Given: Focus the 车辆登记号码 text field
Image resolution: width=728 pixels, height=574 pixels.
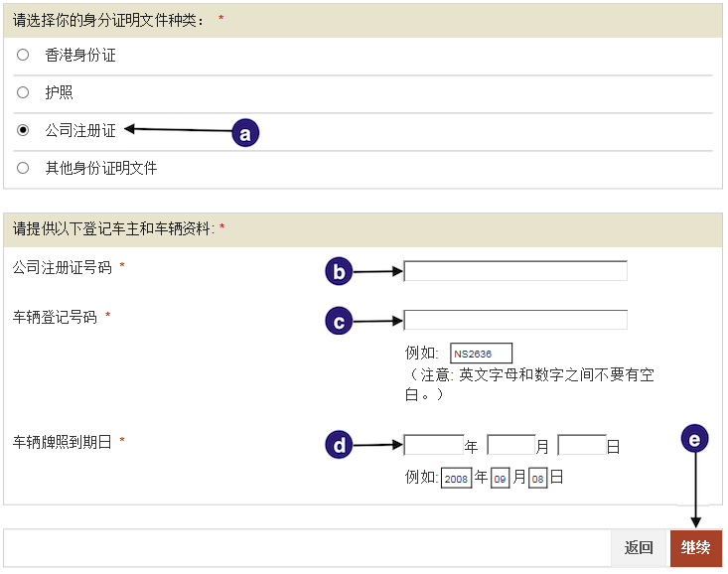Looking at the screenshot, I should 515,320.
